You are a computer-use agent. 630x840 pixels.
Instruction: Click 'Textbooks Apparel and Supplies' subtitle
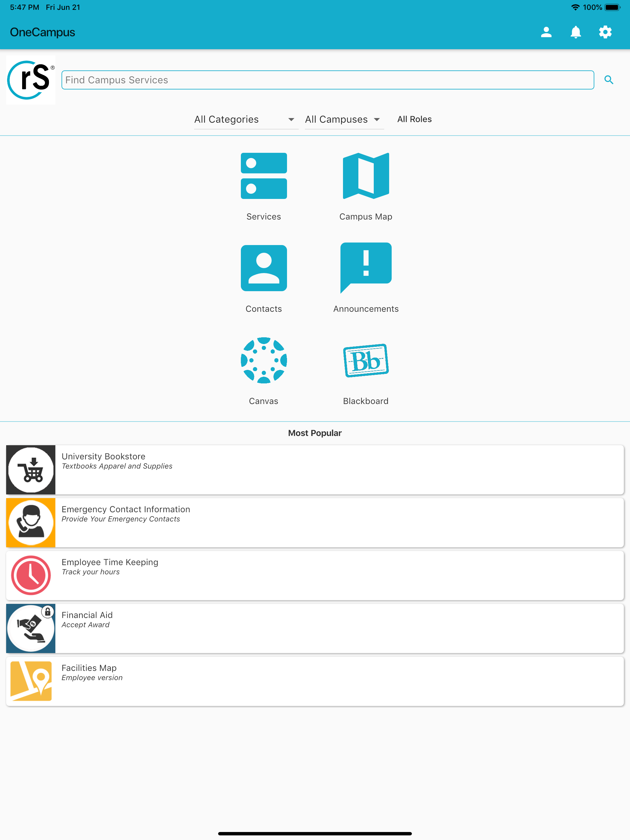pos(117,466)
